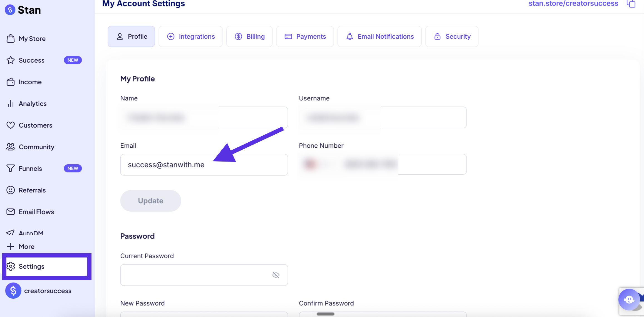Viewport: 644px width, 317px height.
Task: Click the Referrals smiley icon
Action: pyautogui.click(x=11, y=190)
